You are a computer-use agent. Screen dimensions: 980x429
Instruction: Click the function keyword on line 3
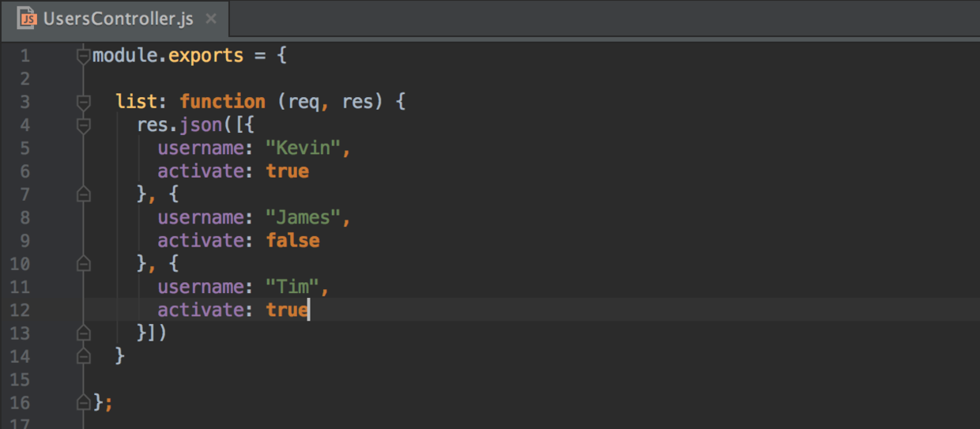click(222, 102)
